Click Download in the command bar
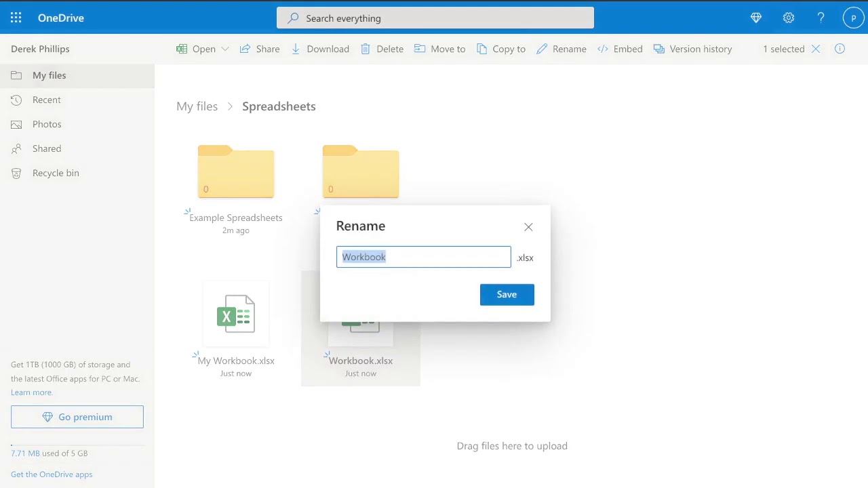 pos(320,49)
